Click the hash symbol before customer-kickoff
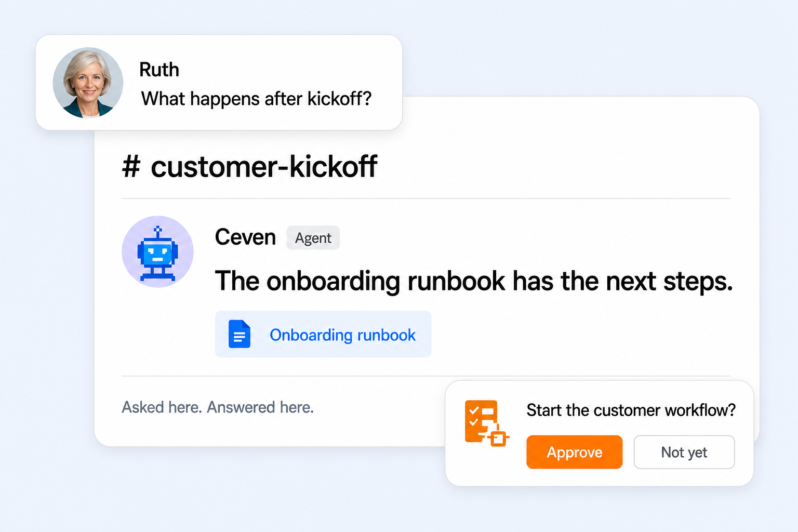The height and width of the screenshot is (532, 798). tap(131, 167)
